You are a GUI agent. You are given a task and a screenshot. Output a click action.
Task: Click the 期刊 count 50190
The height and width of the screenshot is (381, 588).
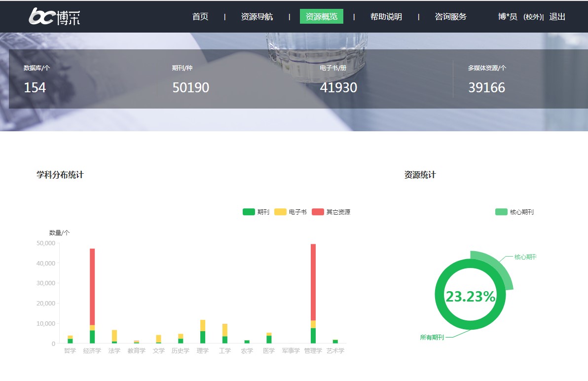tap(190, 88)
